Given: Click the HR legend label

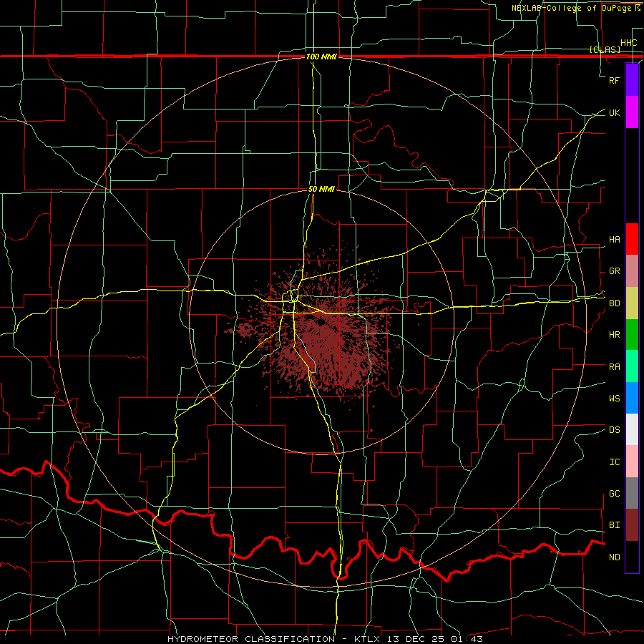Looking at the screenshot, I should (614, 335).
